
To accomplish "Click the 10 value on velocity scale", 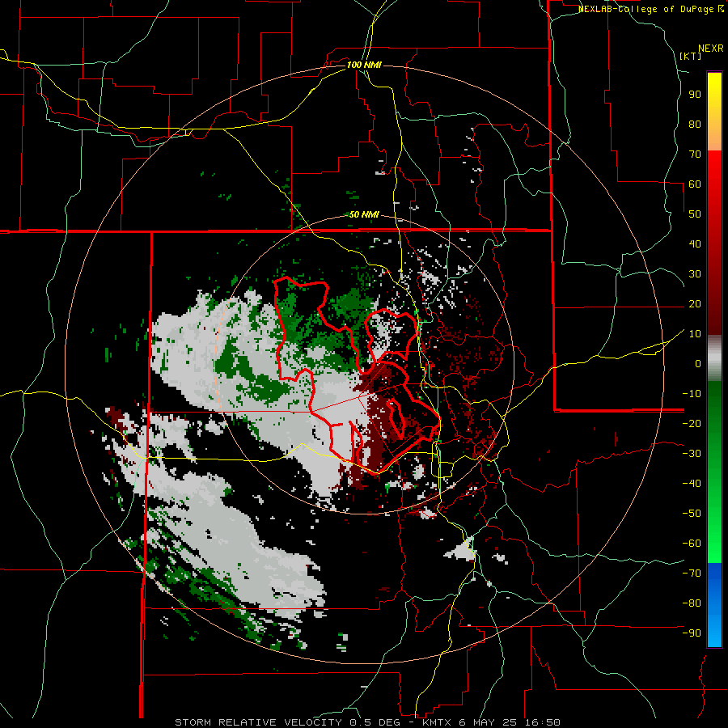I will 695,334.
